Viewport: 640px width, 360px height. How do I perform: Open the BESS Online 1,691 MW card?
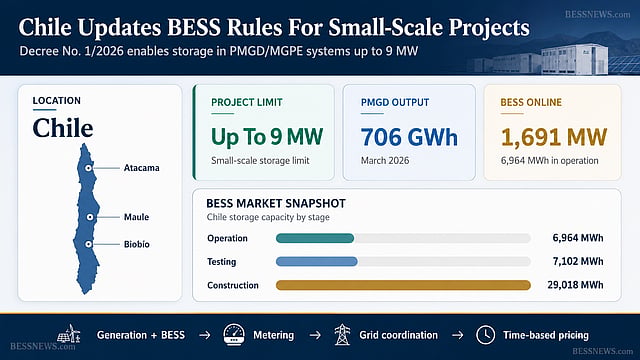click(553, 132)
